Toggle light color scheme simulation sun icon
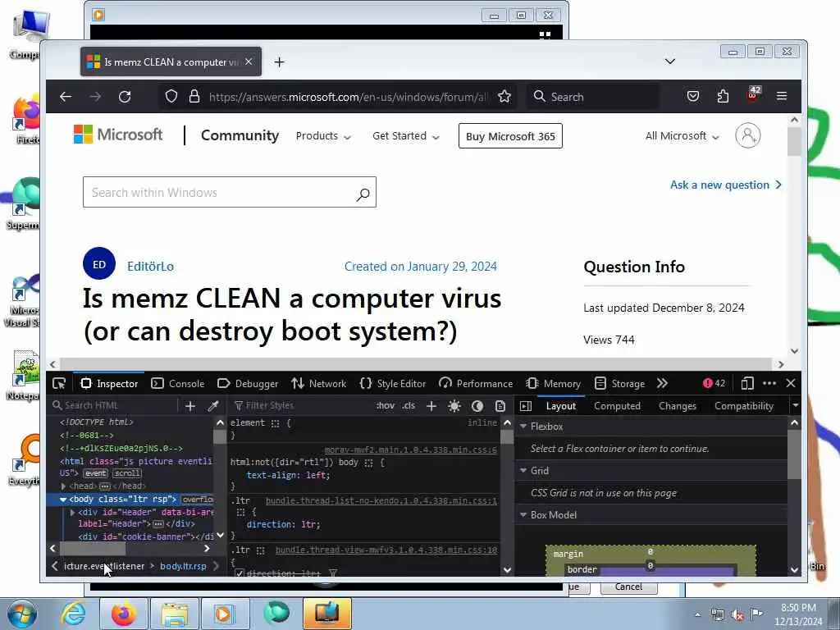This screenshot has width=840, height=630. pos(454,406)
